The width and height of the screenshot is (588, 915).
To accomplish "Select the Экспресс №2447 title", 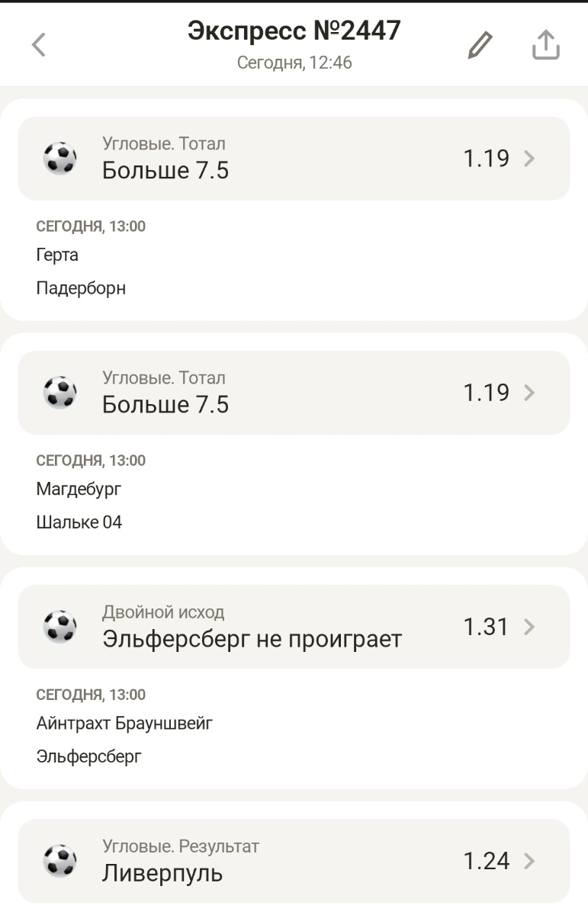I will (294, 30).
